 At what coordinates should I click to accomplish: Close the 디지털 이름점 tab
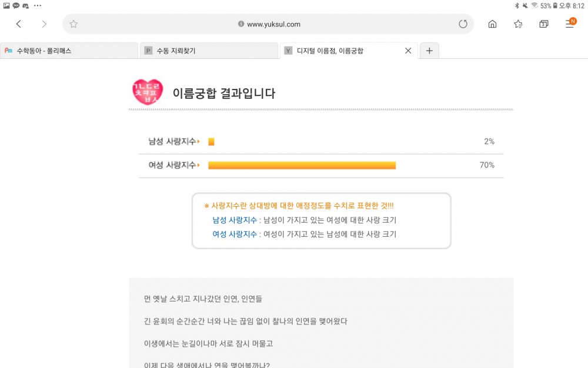409,51
